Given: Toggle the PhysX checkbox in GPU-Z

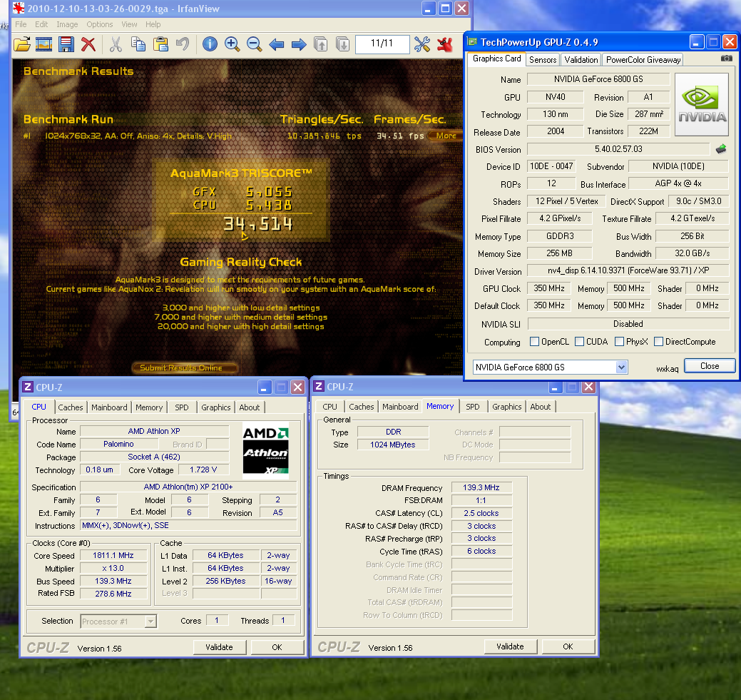Looking at the screenshot, I should 619,342.
